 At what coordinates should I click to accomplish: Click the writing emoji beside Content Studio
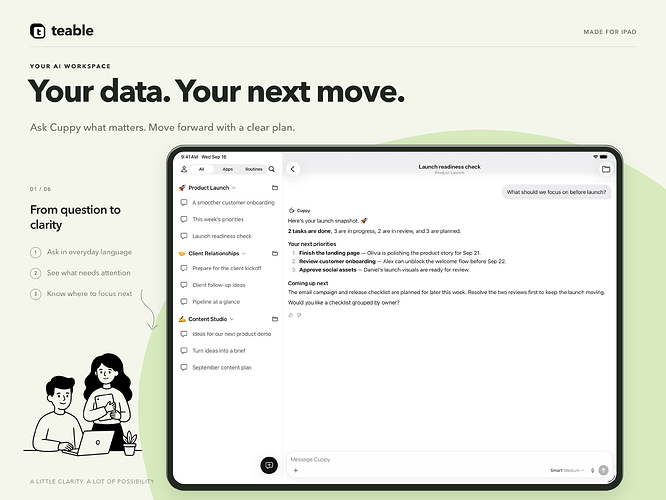[x=182, y=319]
